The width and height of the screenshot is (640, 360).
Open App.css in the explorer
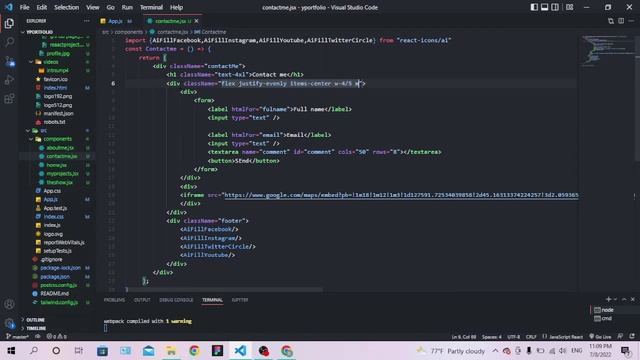pyautogui.click(x=52, y=191)
